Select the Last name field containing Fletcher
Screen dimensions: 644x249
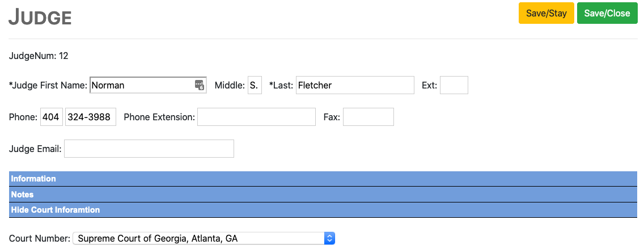coord(355,85)
